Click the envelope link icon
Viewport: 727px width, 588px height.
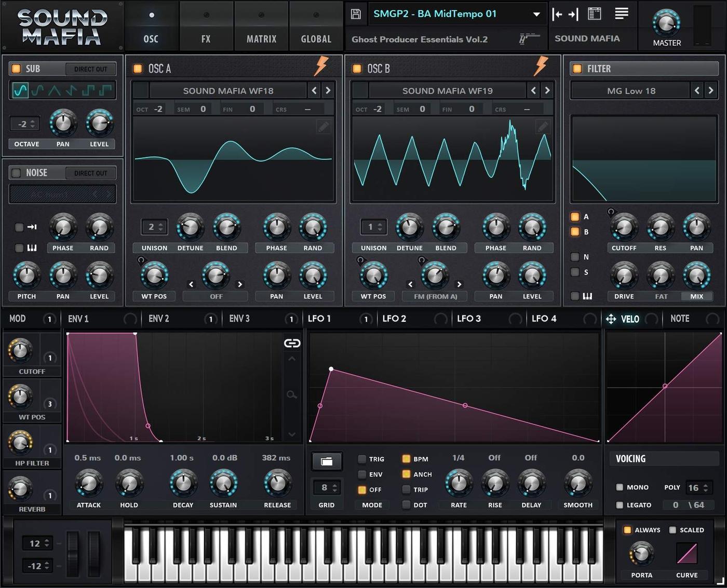pyautogui.click(x=292, y=343)
